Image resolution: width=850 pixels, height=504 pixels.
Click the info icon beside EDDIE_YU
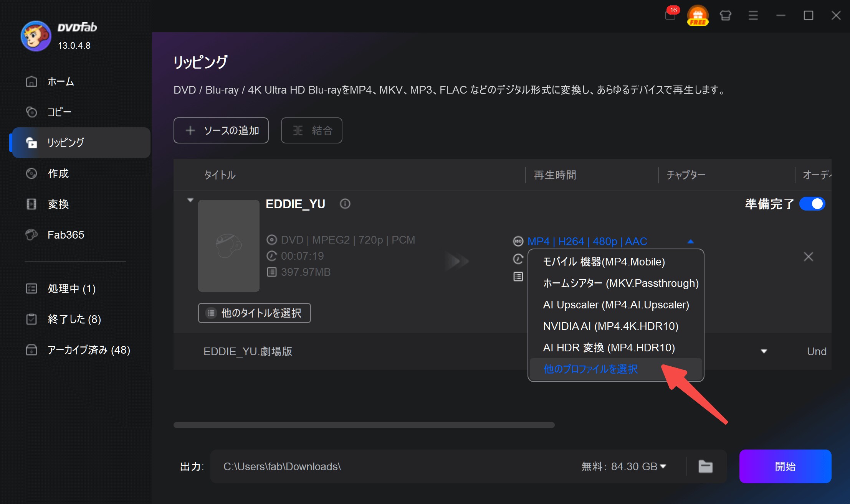click(345, 204)
